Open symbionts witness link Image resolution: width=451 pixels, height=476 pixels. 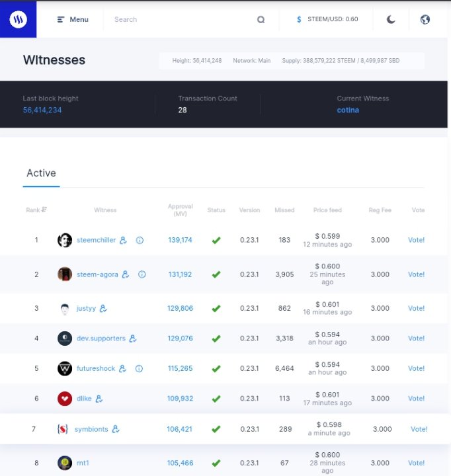pyautogui.click(x=91, y=429)
